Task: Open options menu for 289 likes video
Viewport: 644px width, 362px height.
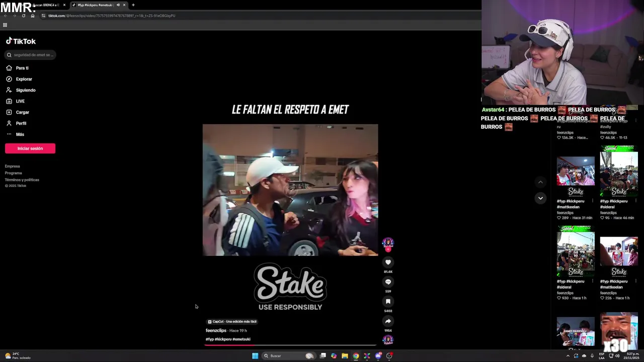Action: tap(592, 201)
